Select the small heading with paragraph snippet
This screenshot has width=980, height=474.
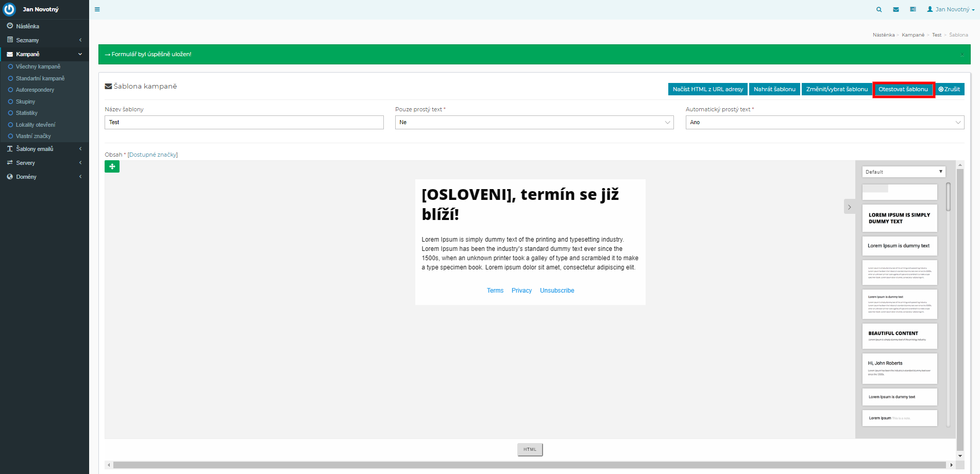pyautogui.click(x=900, y=304)
